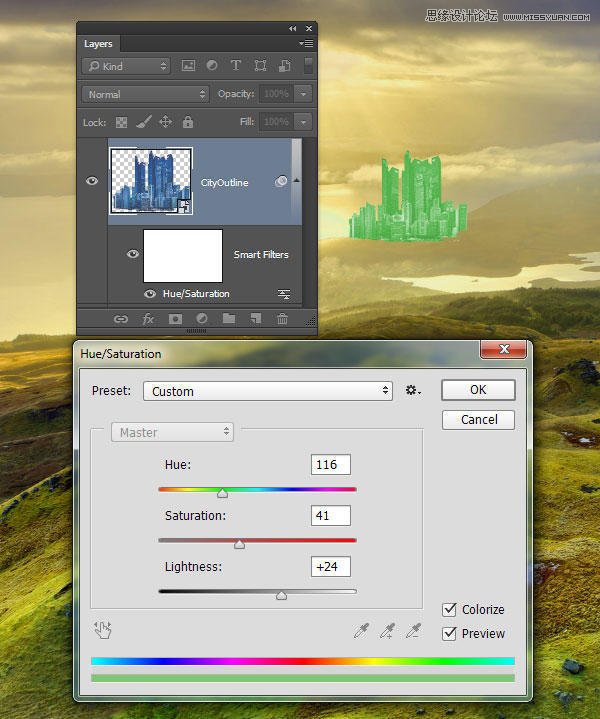Open layer style fx menu
The width and height of the screenshot is (600, 719).
148,319
